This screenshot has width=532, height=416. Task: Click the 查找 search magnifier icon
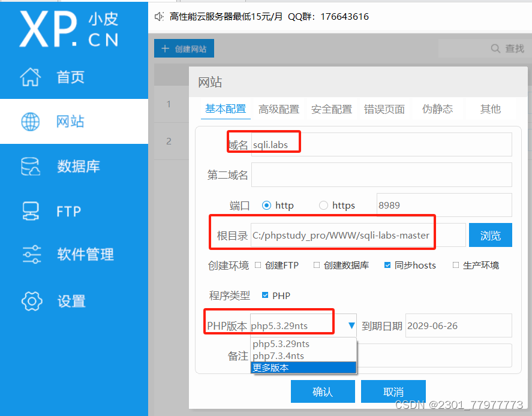pos(495,49)
